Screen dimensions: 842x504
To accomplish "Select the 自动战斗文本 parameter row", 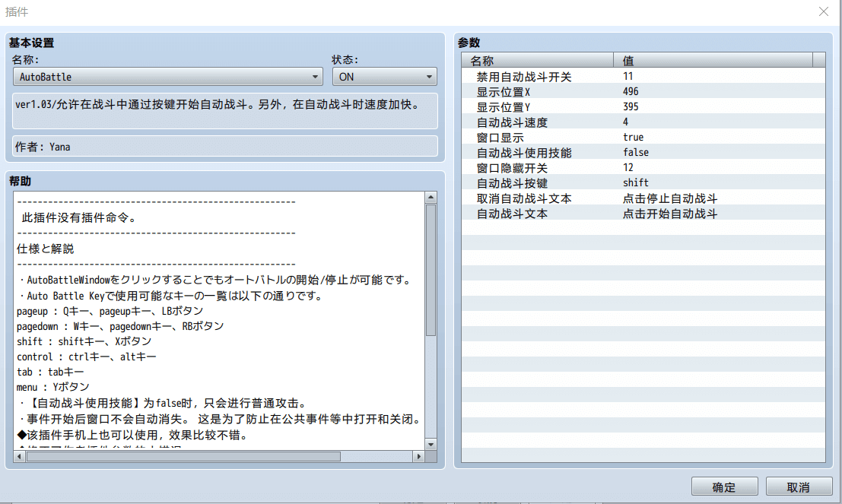I will pos(643,214).
